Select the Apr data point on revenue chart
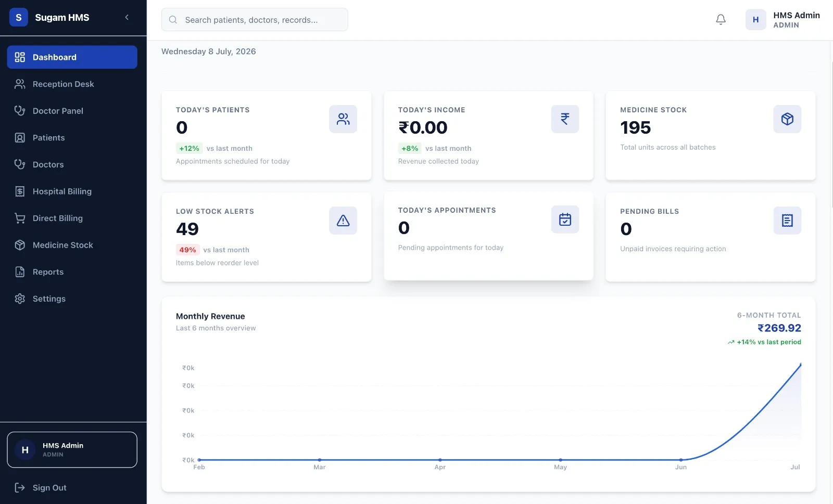 tap(440, 460)
